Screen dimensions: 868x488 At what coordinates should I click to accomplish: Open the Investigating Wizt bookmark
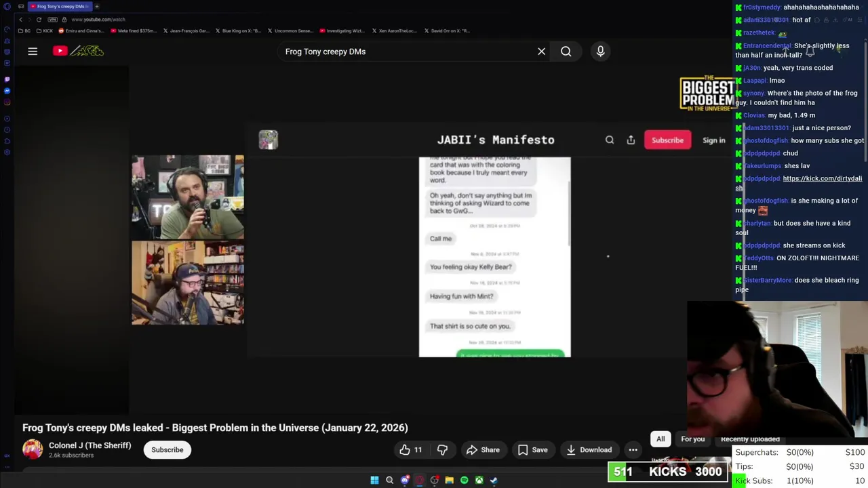click(342, 30)
